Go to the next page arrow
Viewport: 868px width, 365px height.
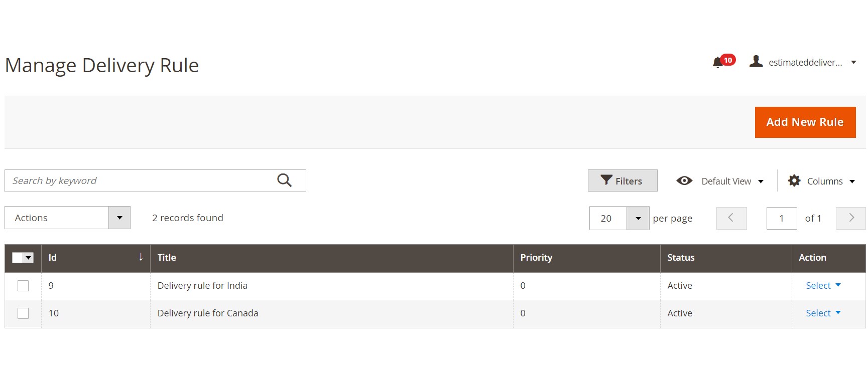tap(850, 218)
